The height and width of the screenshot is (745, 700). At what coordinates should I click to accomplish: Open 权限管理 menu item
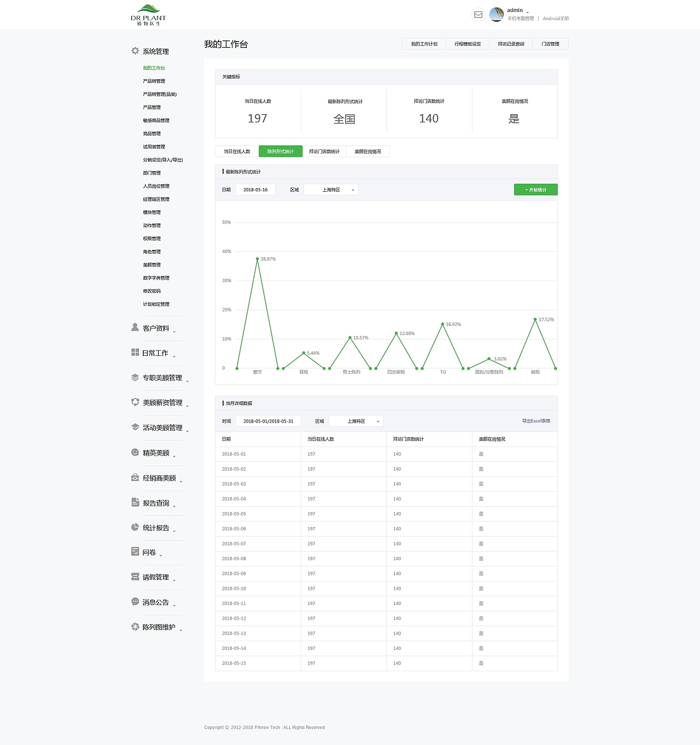tap(151, 238)
